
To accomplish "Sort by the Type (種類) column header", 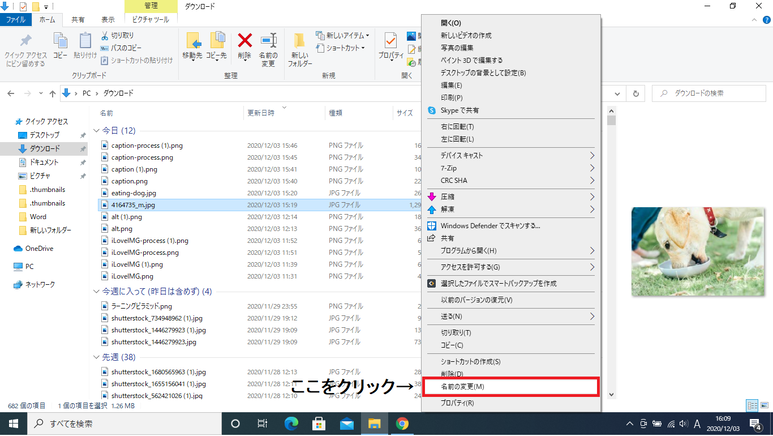I will tap(336, 113).
